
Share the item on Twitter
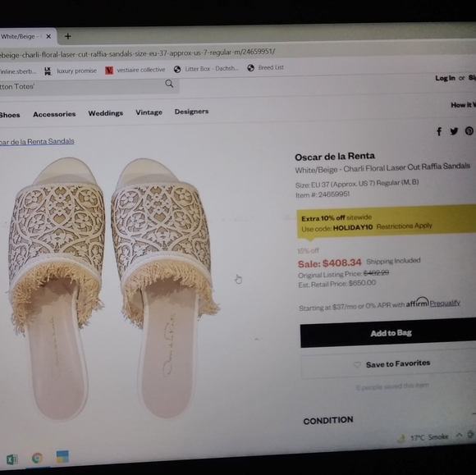454,131
